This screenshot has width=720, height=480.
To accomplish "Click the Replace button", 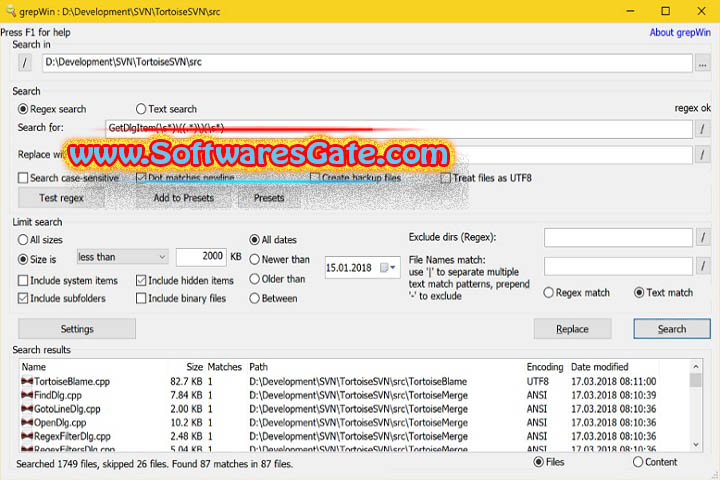I will 572,329.
